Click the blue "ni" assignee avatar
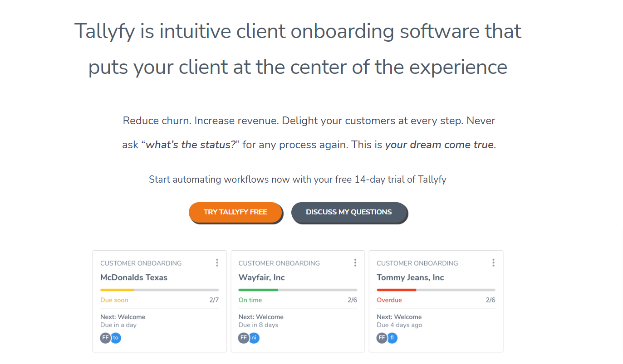 pyautogui.click(x=254, y=338)
